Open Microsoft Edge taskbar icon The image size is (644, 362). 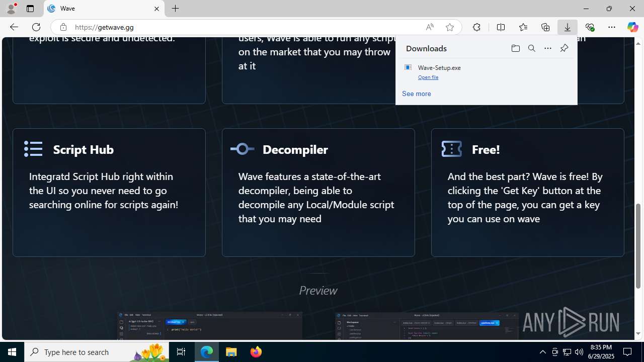[x=207, y=352]
